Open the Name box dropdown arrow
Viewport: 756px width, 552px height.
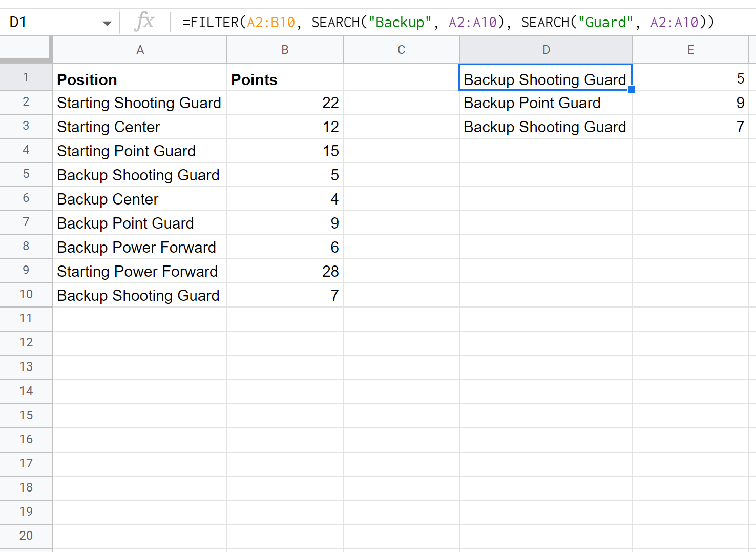click(x=107, y=23)
